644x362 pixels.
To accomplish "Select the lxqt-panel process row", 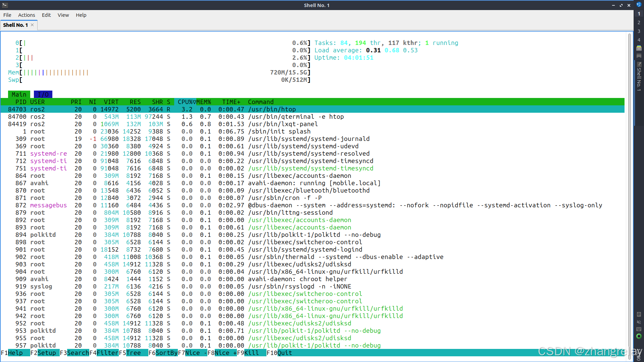I will tap(312, 124).
